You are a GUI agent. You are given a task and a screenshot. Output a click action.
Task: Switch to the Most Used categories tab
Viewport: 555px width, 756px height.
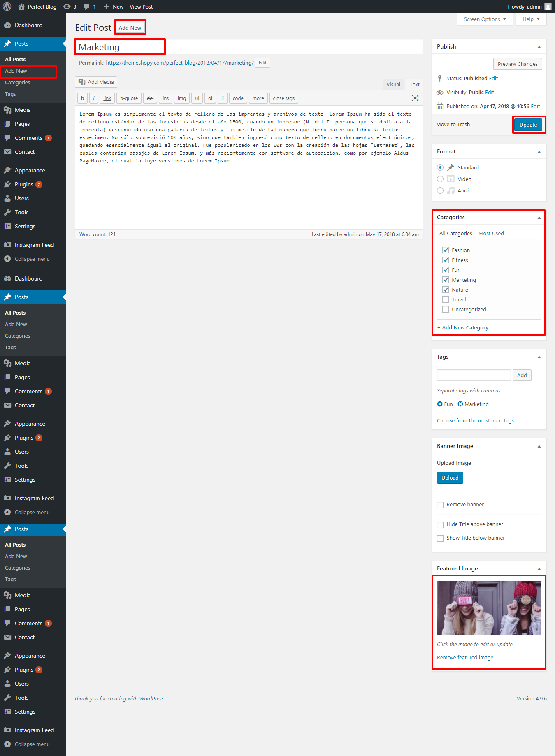coord(491,233)
